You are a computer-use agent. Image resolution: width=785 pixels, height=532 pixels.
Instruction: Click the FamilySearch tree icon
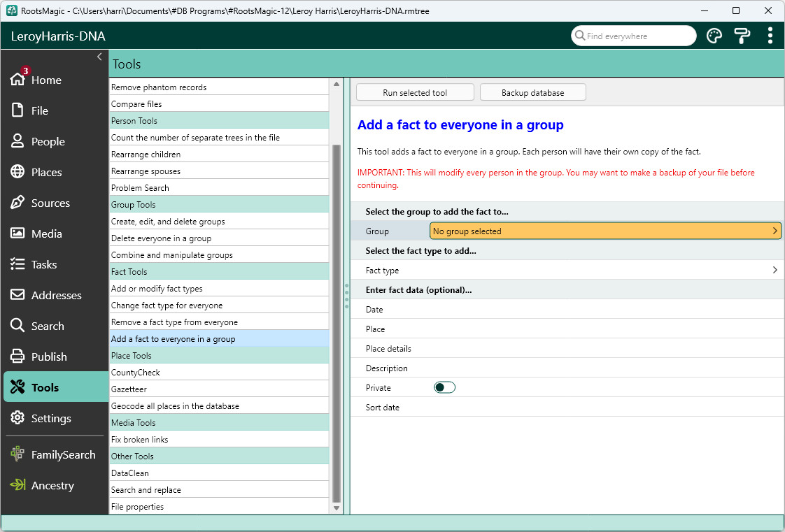pyautogui.click(x=17, y=454)
